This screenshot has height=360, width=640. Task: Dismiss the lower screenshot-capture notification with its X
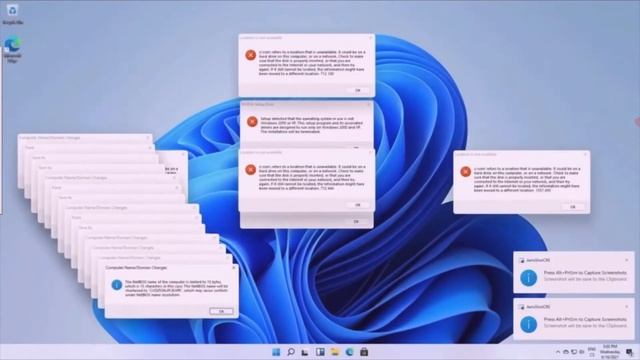(627, 307)
